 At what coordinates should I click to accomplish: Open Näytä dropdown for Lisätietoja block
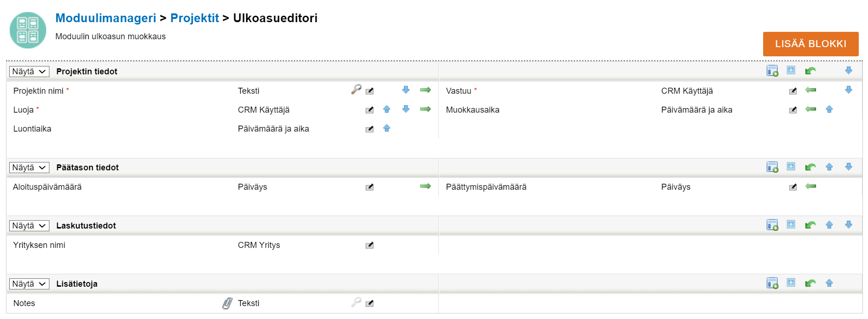click(29, 284)
